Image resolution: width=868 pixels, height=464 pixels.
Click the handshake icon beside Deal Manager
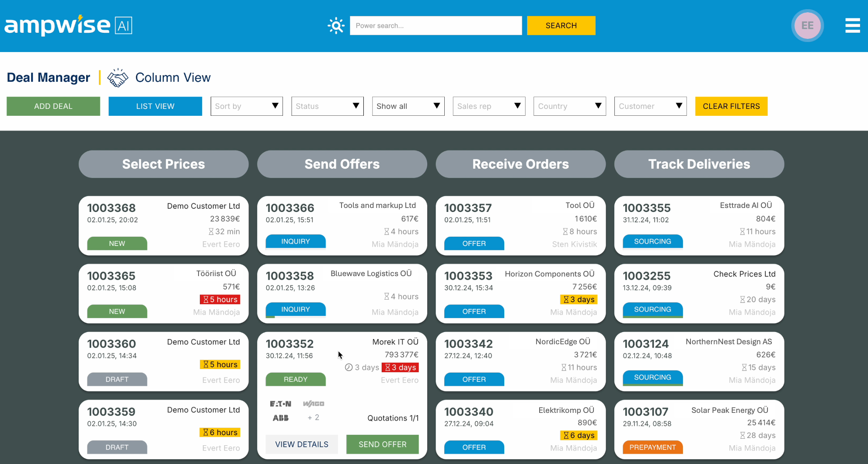(x=117, y=77)
